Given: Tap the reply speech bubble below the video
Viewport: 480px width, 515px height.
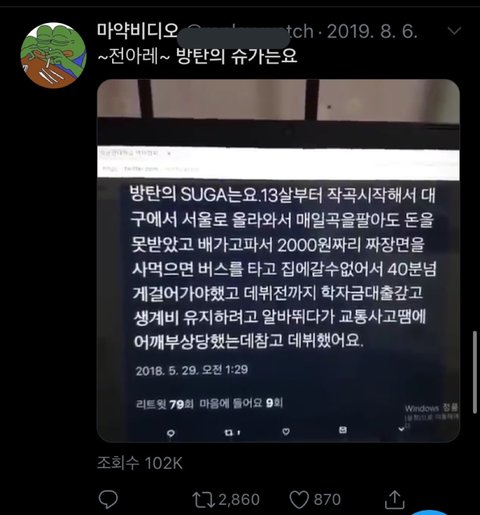Looking at the screenshot, I should [108, 500].
